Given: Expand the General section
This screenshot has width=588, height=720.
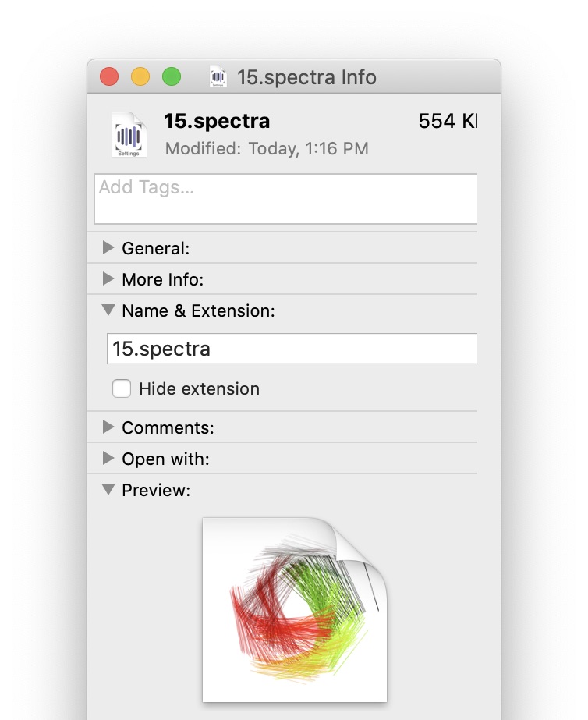Looking at the screenshot, I should pyautogui.click(x=108, y=248).
